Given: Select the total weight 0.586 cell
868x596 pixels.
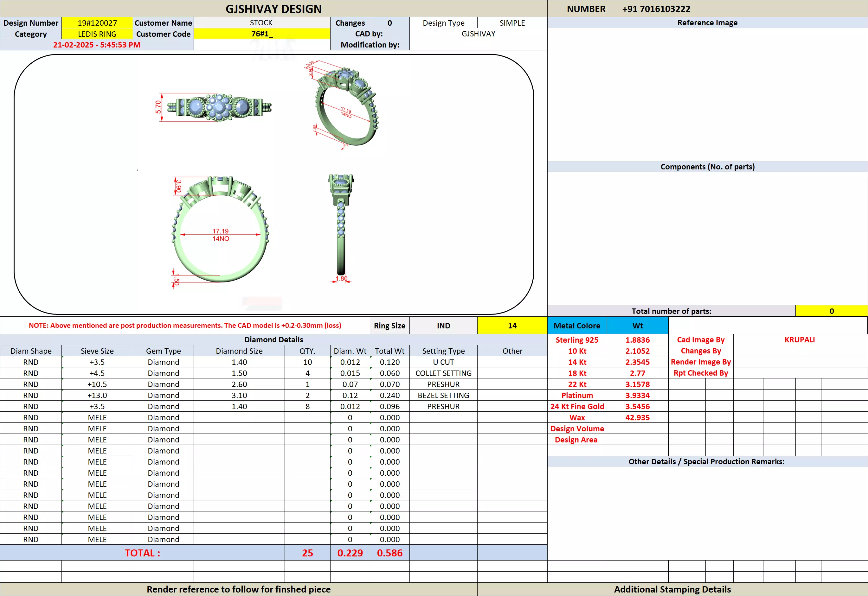Looking at the screenshot, I should point(389,553).
